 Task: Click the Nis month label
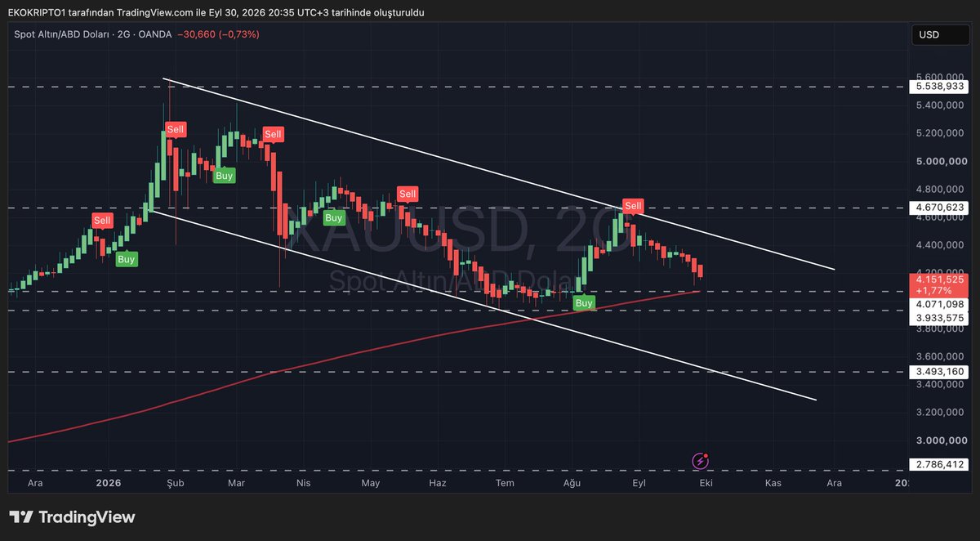tap(304, 483)
